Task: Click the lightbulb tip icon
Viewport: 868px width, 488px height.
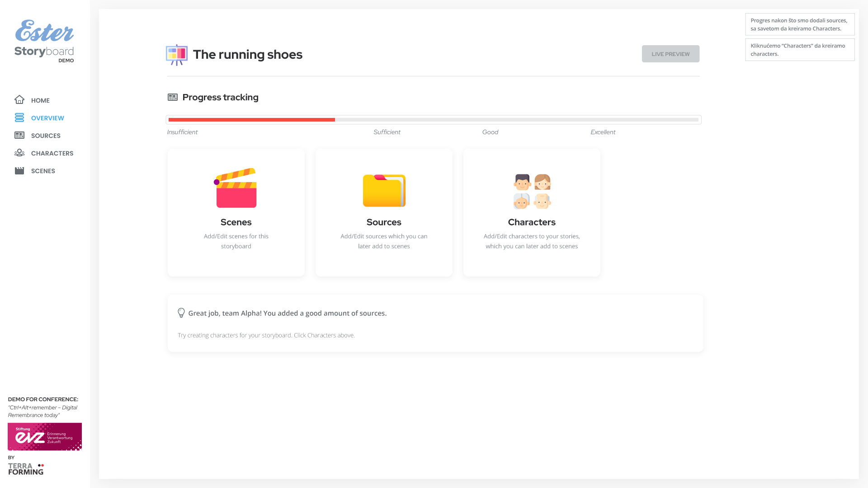Action: [x=181, y=313]
